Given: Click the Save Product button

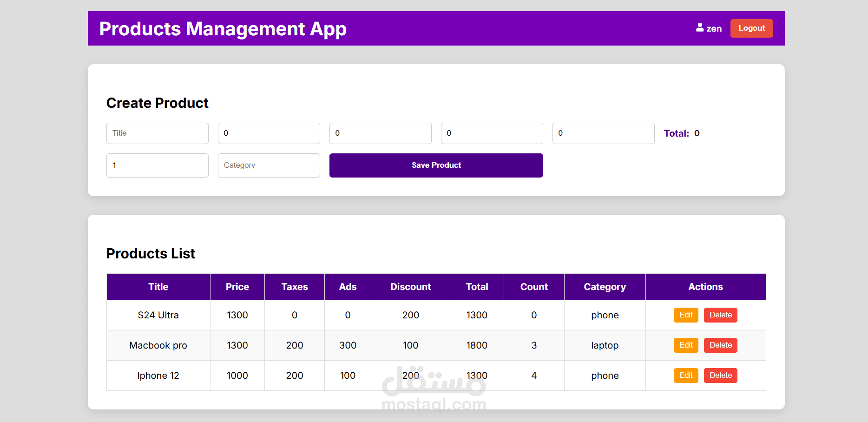Looking at the screenshot, I should coord(436,165).
